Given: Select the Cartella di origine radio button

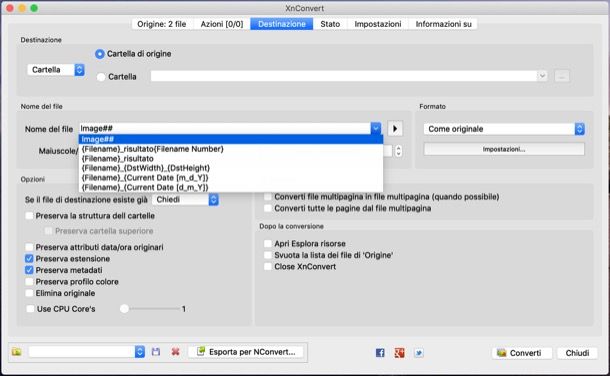Looking at the screenshot, I should 100,54.
